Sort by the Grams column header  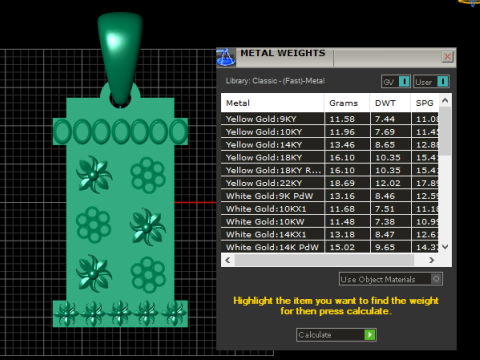[347, 103]
